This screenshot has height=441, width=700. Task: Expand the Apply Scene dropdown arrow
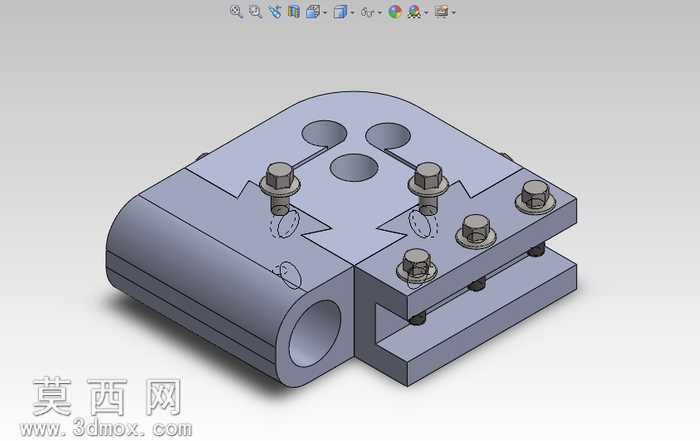tap(426, 12)
